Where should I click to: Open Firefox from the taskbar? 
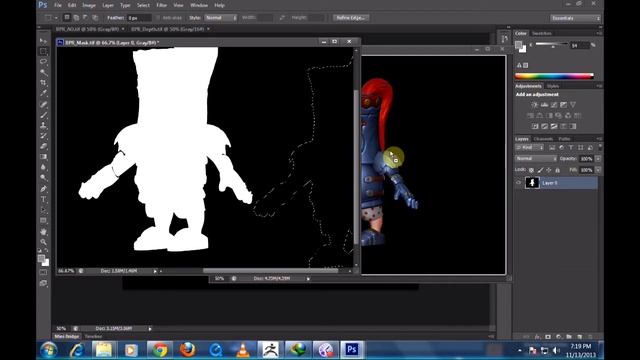point(187,350)
